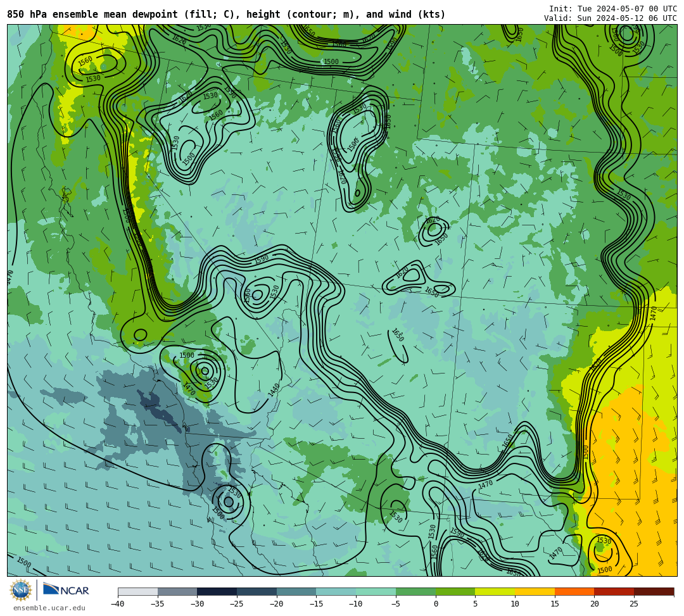Click the 25 colorbar tick label
The width and height of the screenshot is (684, 616).
pyautogui.click(x=634, y=604)
